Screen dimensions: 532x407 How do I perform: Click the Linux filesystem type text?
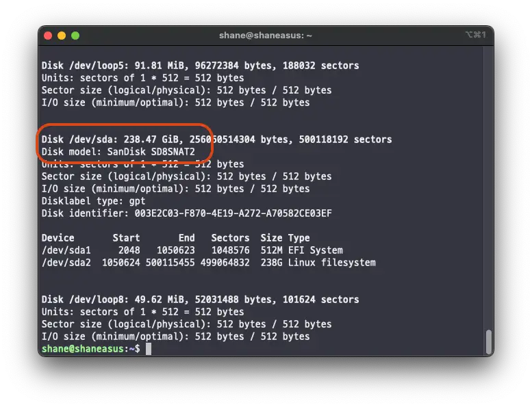pyautogui.click(x=332, y=262)
